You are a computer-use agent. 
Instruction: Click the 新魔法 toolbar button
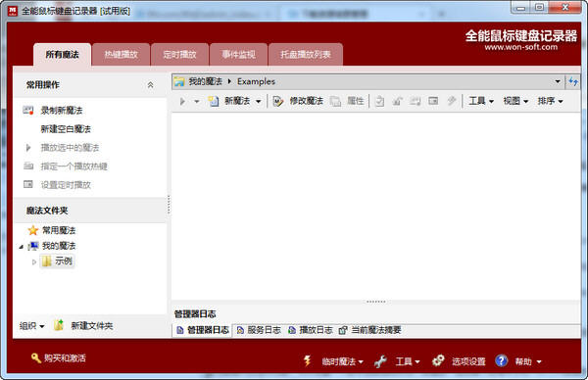(229, 101)
